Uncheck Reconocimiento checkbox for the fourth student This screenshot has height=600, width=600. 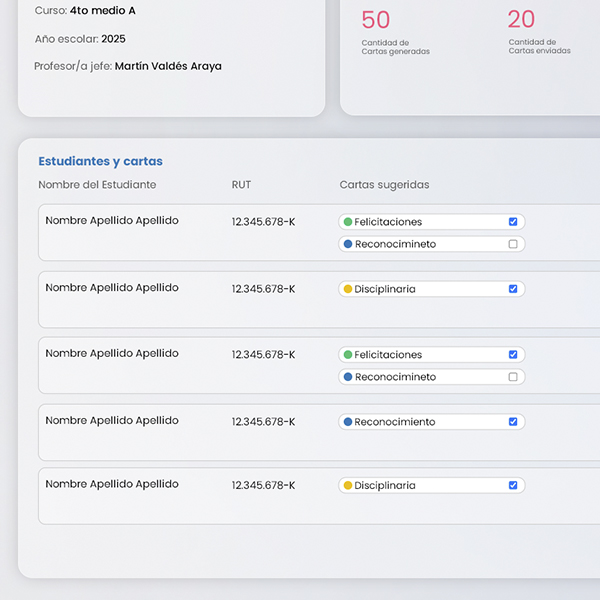click(513, 422)
